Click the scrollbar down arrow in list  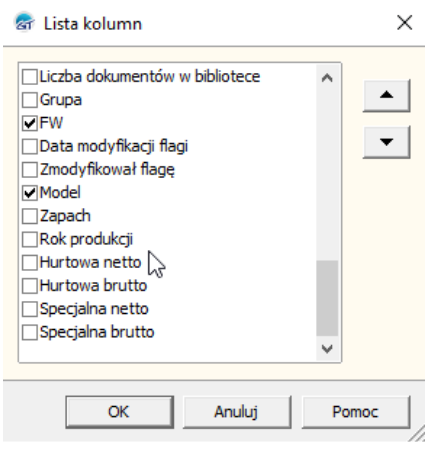click(x=327, y=349)
